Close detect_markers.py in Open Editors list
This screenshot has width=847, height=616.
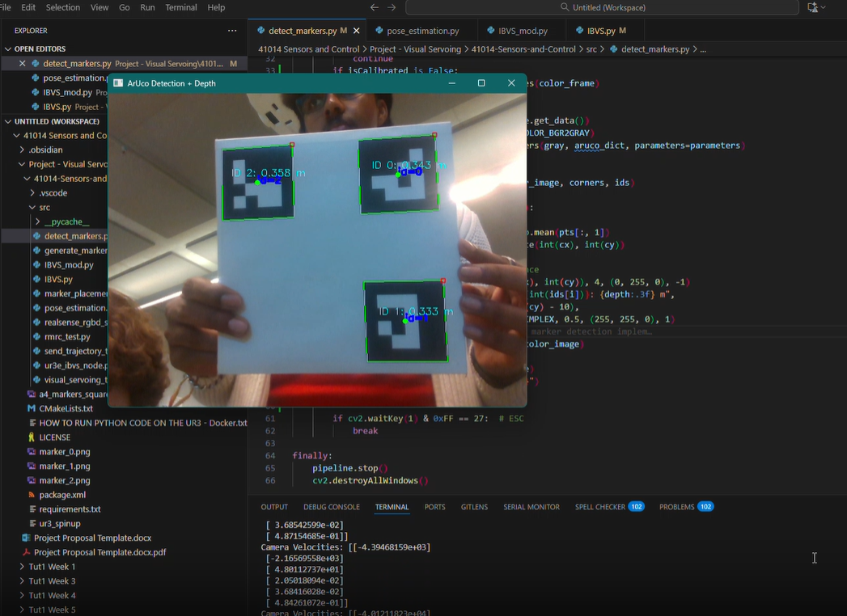click(22, 64)
